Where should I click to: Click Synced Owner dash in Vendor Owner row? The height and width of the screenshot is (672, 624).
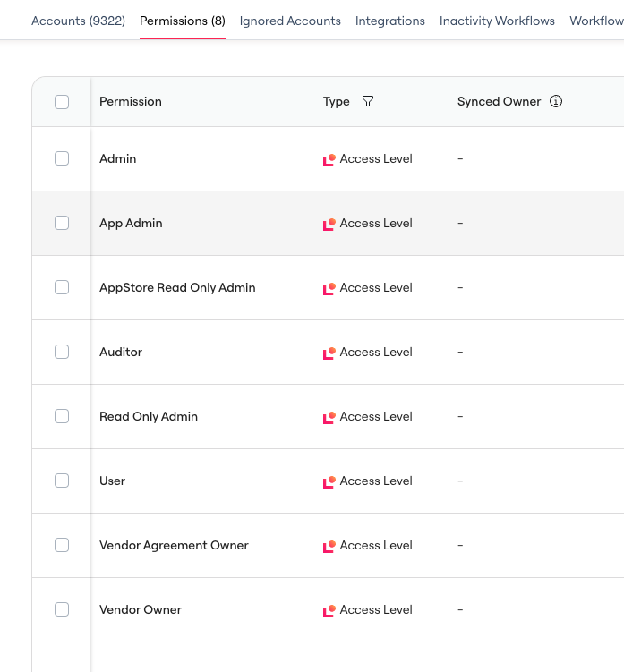[x=460, y=609]
